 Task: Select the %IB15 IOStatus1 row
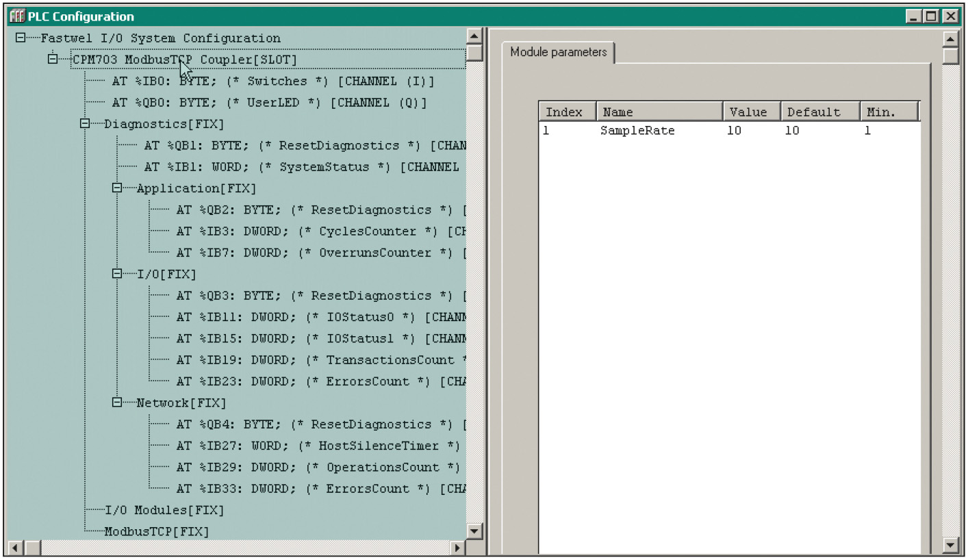coord(320,338)
